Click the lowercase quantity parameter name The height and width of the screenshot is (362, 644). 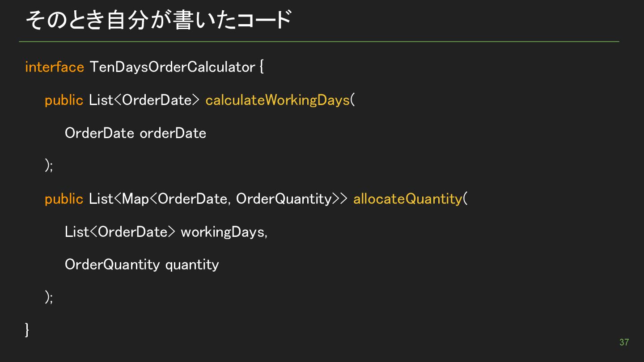pos(192,265)
